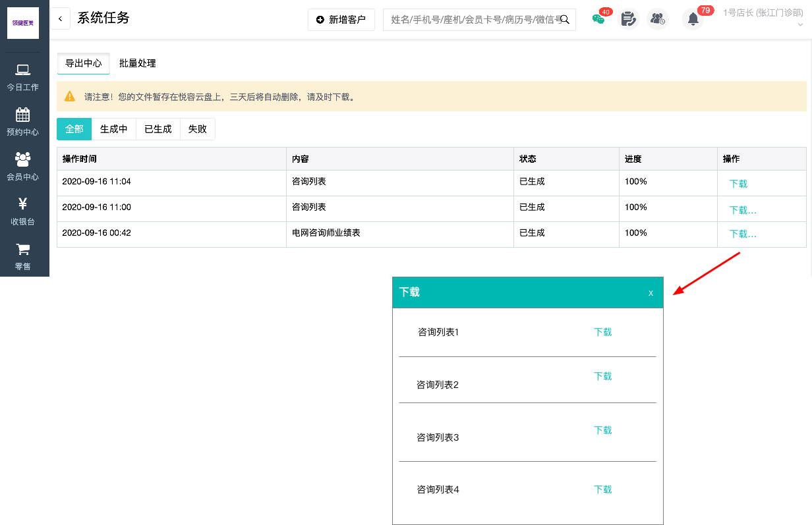Open WeChat messages icon with 40 badge
Viewport: 812px width, 525px height.
[x=598, y=19]
